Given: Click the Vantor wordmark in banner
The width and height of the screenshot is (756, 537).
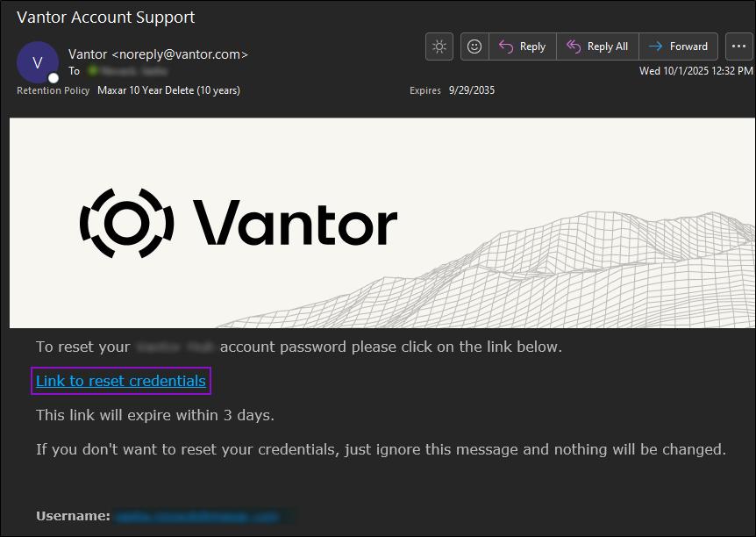Looking at the screenshot, I should (294, 221).
